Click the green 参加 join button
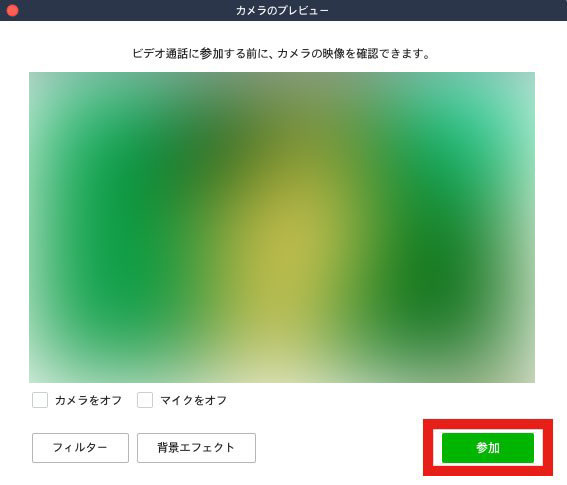This screenshot has width=567, height=485. click(487, 448)
